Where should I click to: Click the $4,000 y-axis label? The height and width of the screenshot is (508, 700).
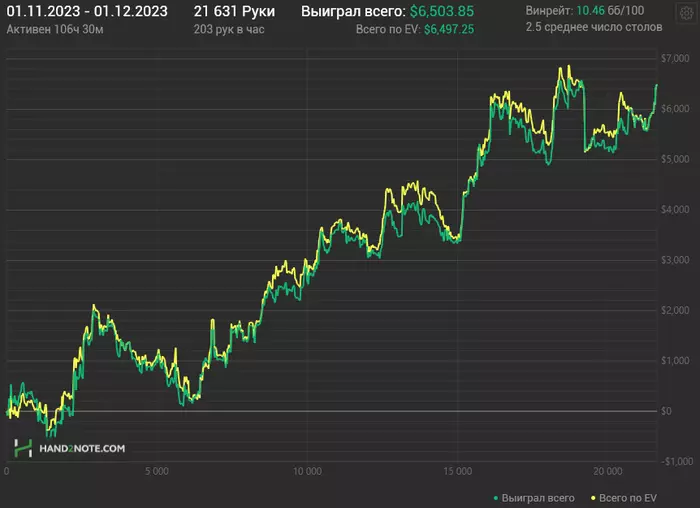(x=675, y=209)
